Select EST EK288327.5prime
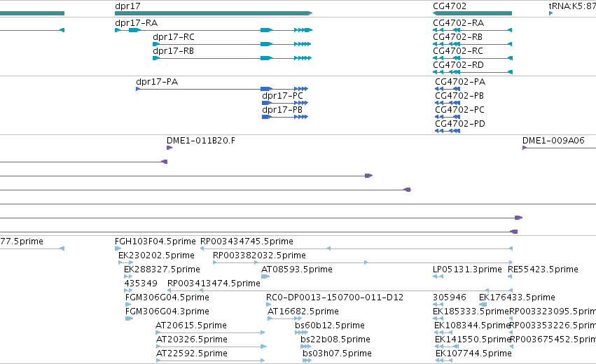 click(128, 276)
